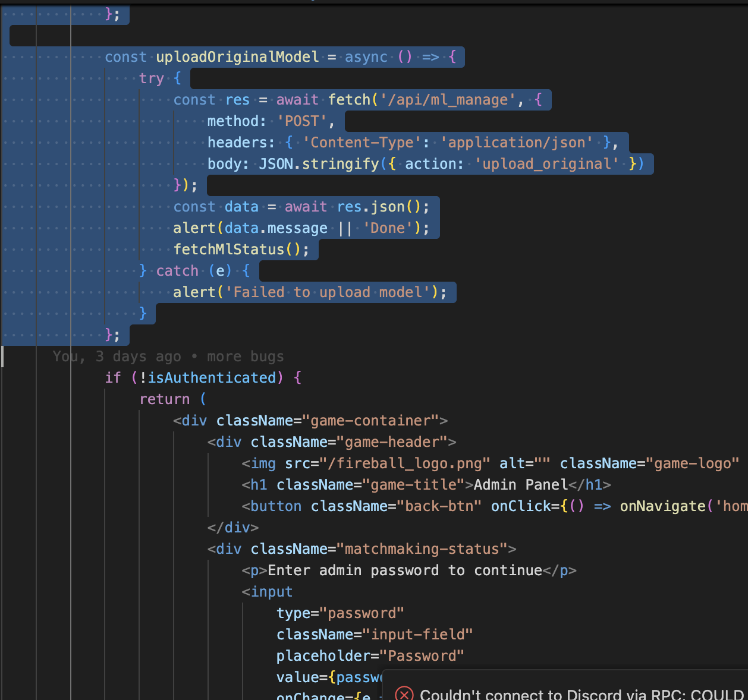This screenshot has height=700, width=748.
Task: Click the 'POST' method string
Action: click(302, 121)
